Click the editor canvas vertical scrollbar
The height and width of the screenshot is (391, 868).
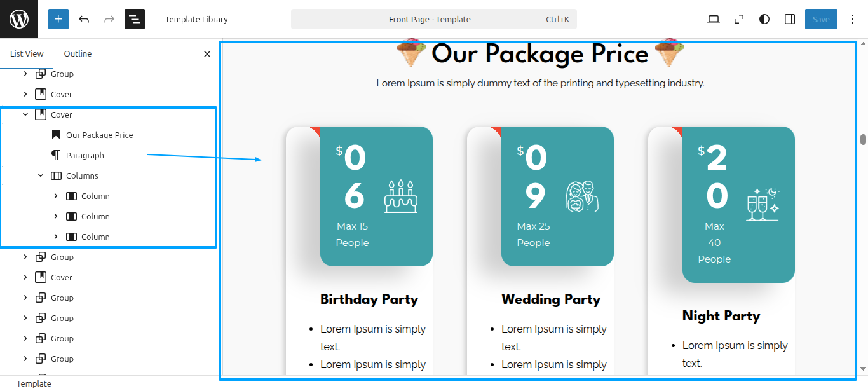(x=863, y=139)
